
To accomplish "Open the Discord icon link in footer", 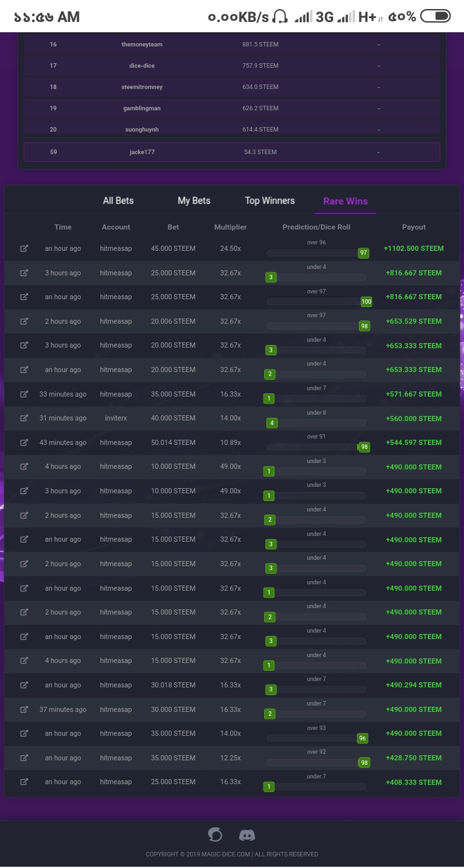I will (x=247, y=835).
